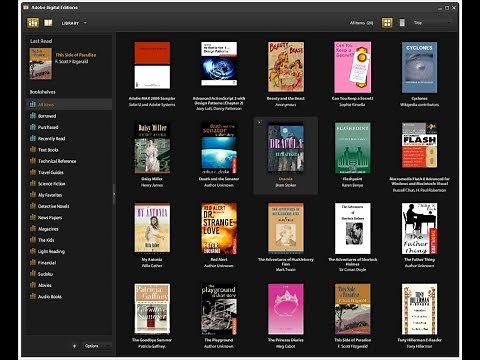
Task: Click the News Papers shelf icon
Action: tap(33, 217)
